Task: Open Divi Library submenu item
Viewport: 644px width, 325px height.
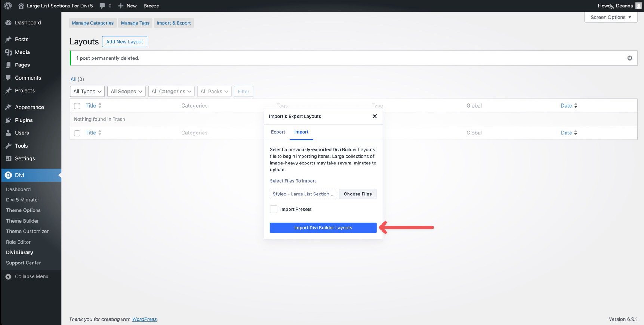Action: [x=19, y=253]
